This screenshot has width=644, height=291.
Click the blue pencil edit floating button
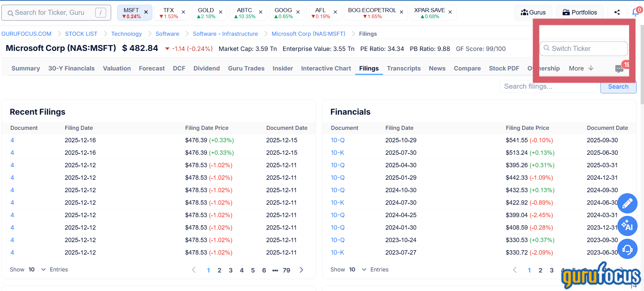627,203
